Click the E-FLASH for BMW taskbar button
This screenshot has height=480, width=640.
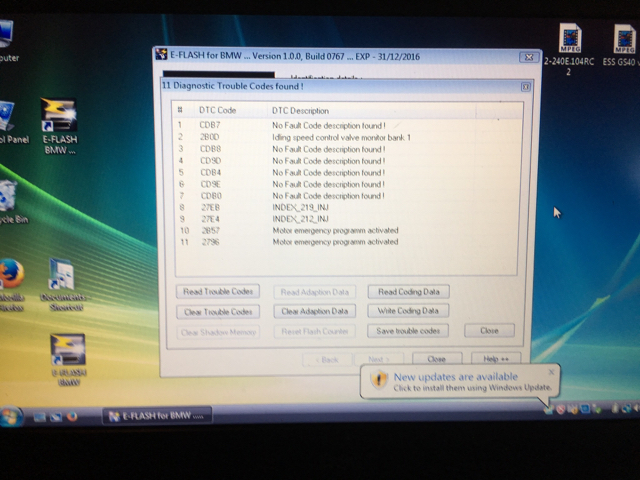[157, 416]
